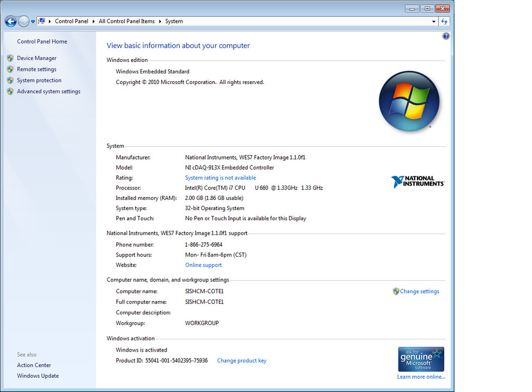
Task: Click the Windows logo orb image
Action: pos(409,101)
